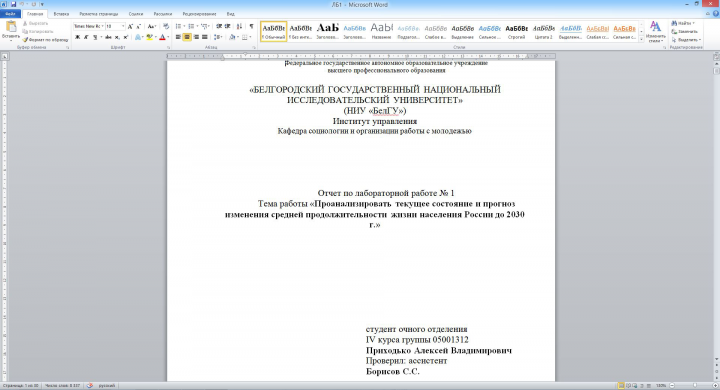The image size is (720, 390).
Task: Decrease paragraph indent
Action: [219, 26]
